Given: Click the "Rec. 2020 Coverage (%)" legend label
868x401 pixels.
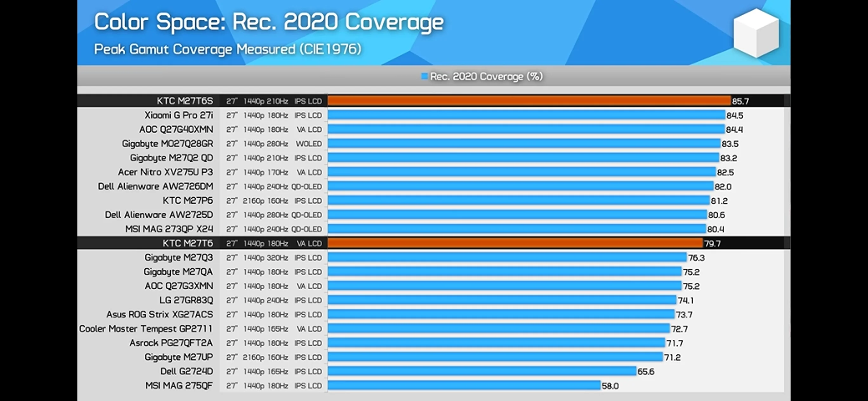Looking at the screenshot, I should (x=486, y=76).
